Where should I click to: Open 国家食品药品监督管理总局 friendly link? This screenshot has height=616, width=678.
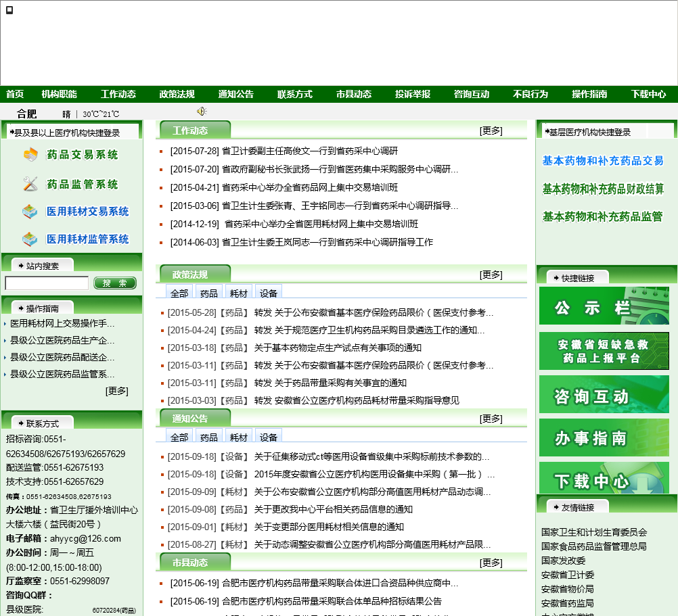click(593, 546)
